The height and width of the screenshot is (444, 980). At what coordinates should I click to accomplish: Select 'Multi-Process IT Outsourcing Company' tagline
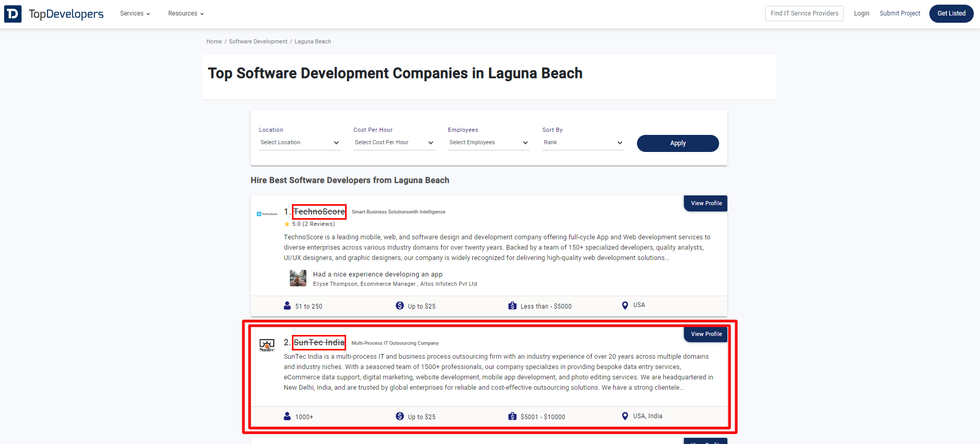pyautogui.click(x=395, y=343)
